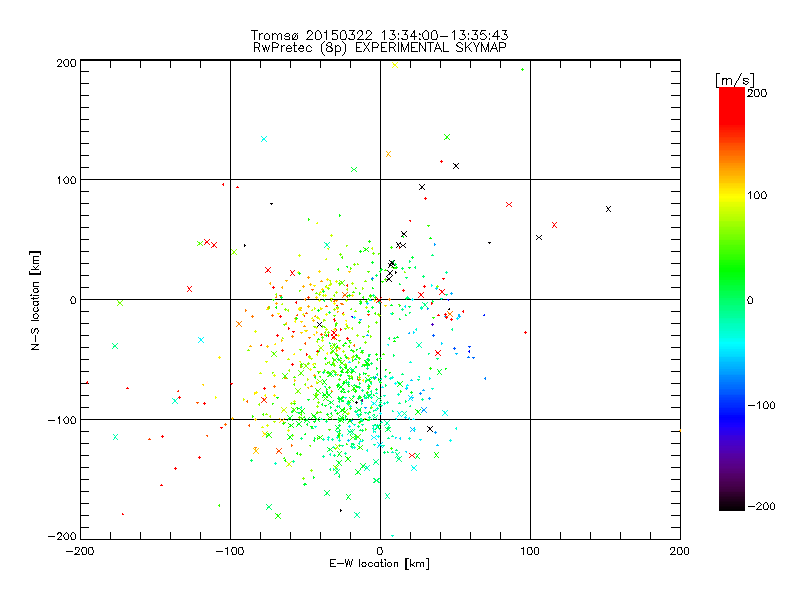
Task: Click the colorbar label '-100'
Action: tap(761, 405)
